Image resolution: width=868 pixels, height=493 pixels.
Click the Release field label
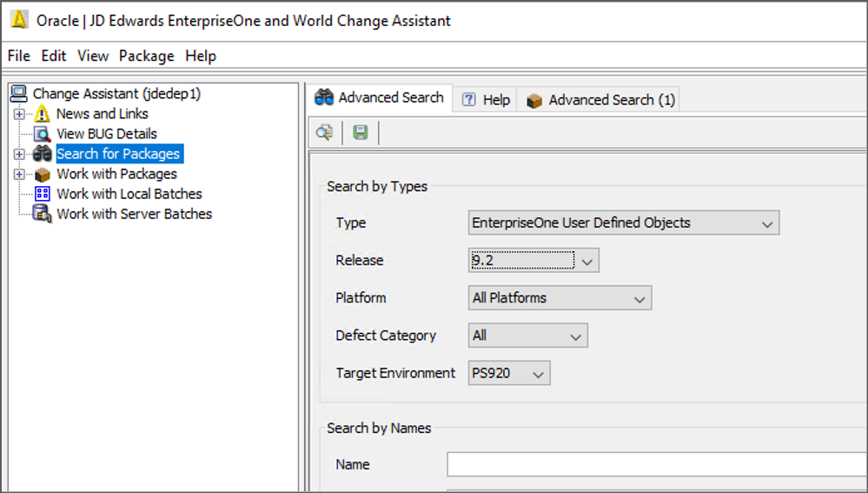[x=359, y=260]
